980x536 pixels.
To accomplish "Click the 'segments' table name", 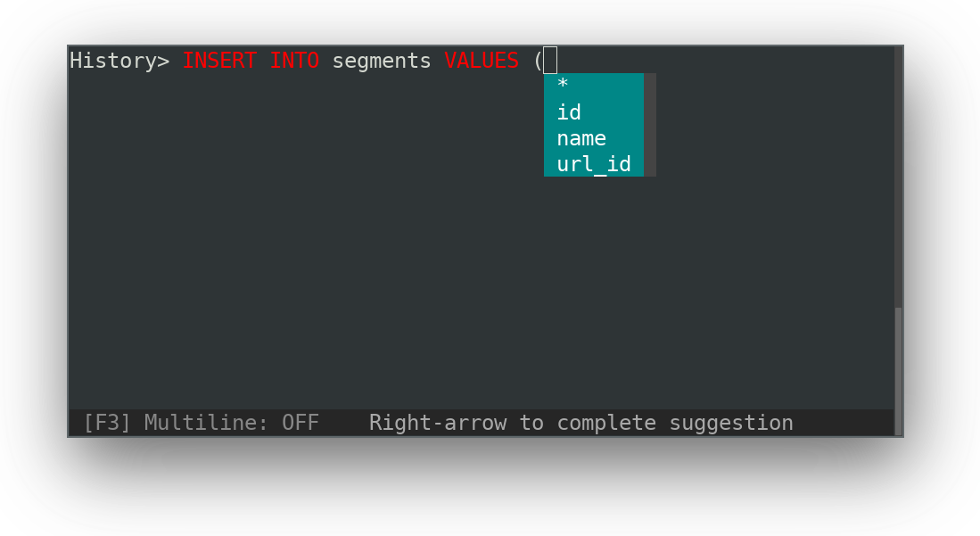I will coord(382,62).
